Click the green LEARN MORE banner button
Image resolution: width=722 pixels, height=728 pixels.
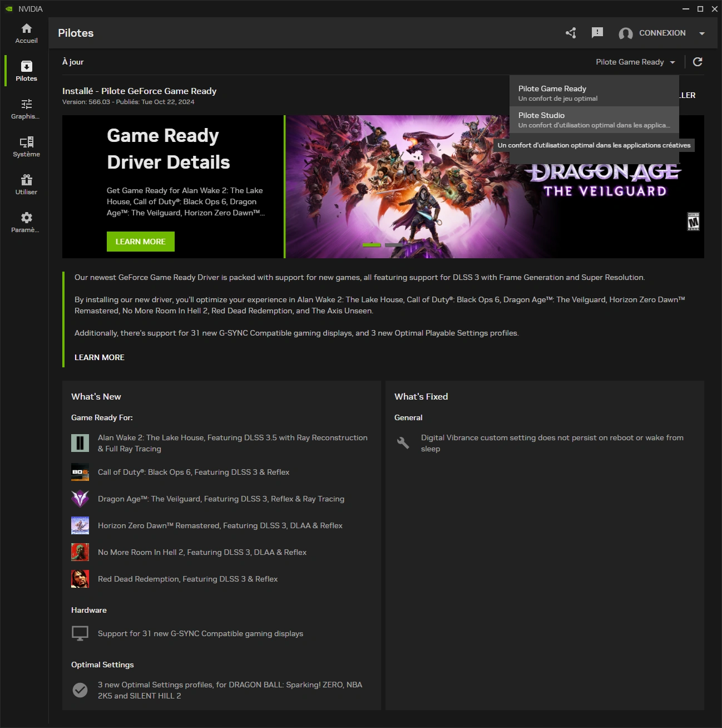click(x=141, y=242)
